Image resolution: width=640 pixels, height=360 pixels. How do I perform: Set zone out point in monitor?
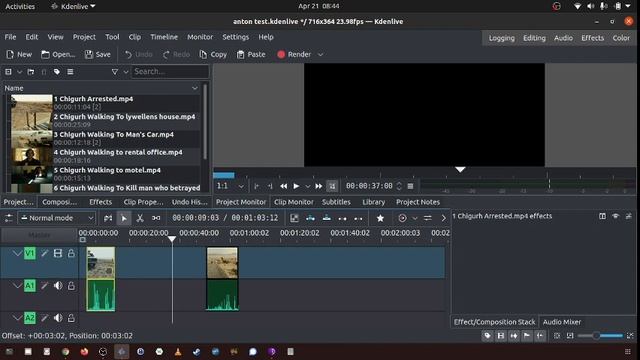click(270, 186)
